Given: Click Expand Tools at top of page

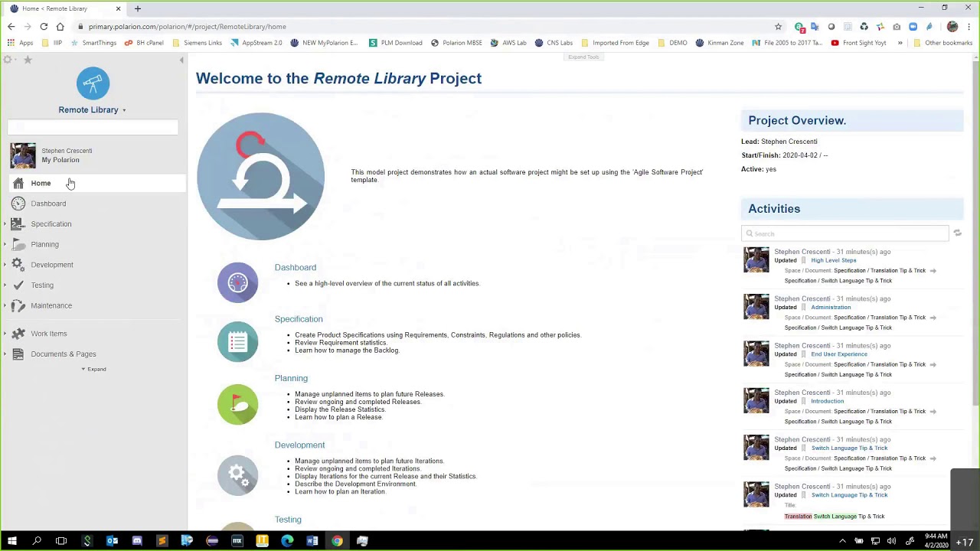Looking at the screenshot, I should (x=583, y=57).
